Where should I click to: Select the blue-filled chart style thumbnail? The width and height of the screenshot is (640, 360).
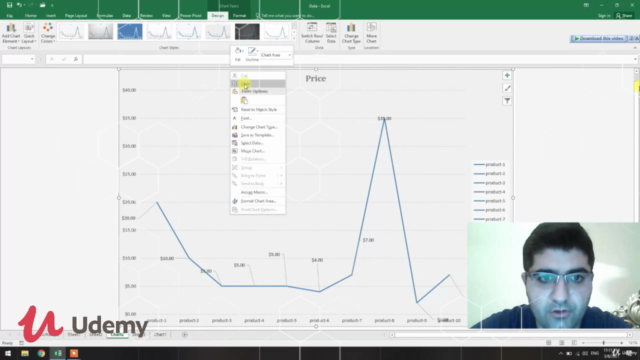coord(130,31)
